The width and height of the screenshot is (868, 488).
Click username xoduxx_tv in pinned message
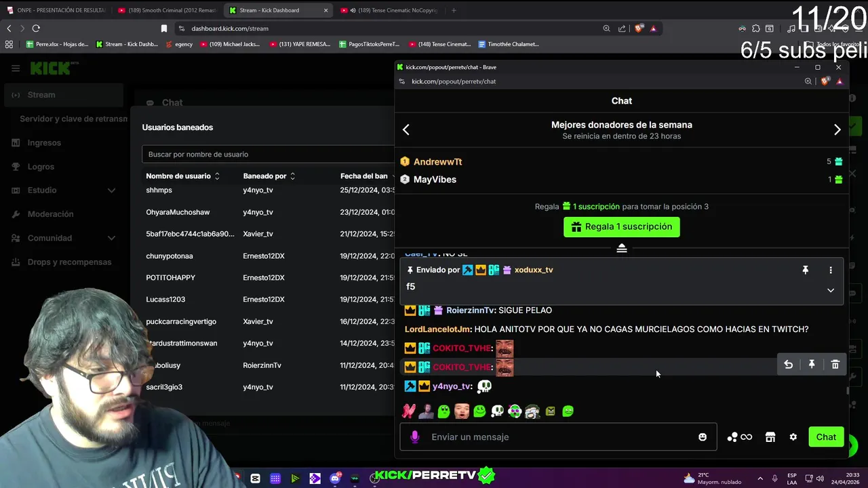[534, 270]
